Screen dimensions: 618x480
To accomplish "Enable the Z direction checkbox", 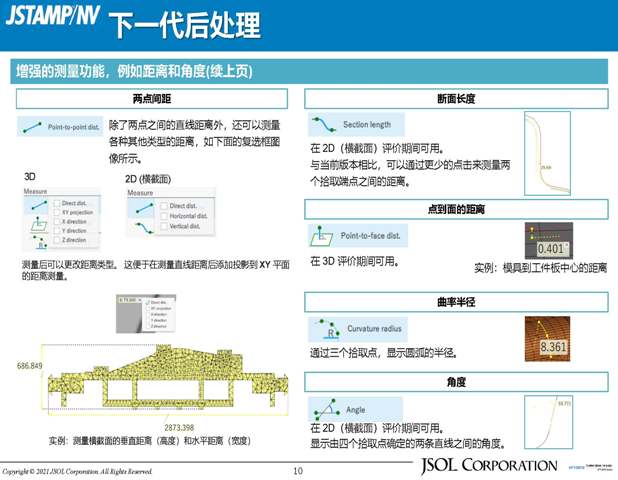I will click(x=55, y=240).
